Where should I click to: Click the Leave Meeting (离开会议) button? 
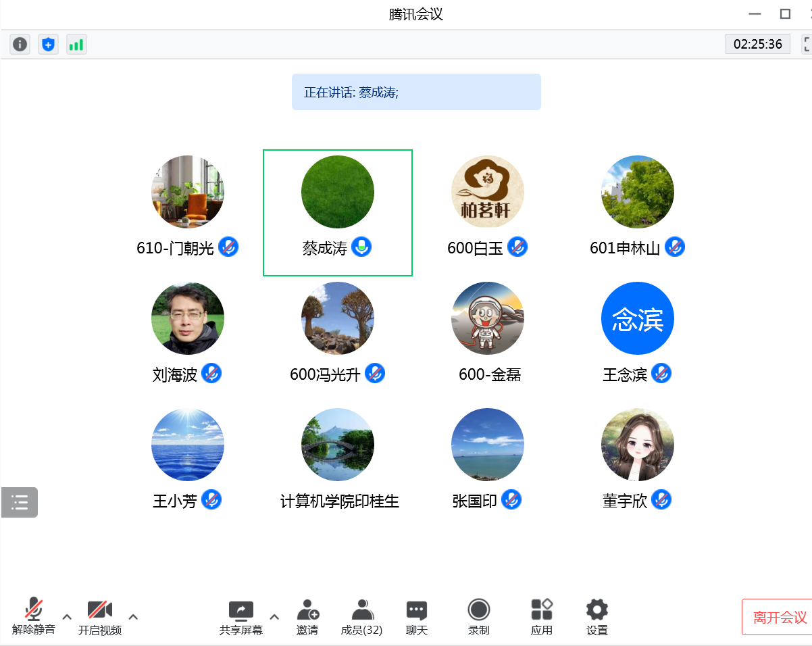coord(779,617)
